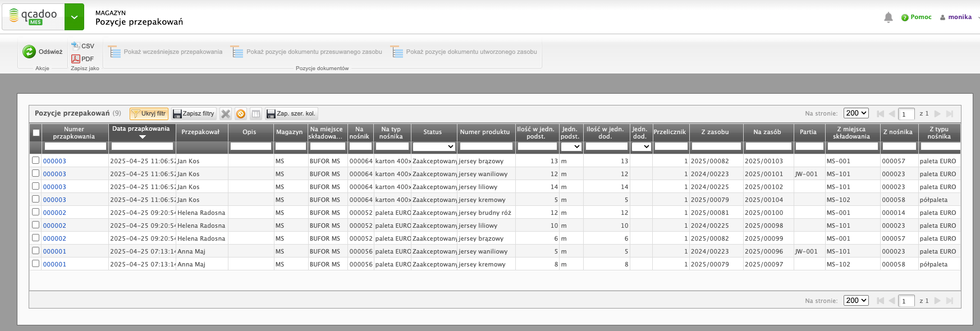Click the orange reset icon in grid toolbar
Viewport: 980px width, 331px height.
pos(241,113)
